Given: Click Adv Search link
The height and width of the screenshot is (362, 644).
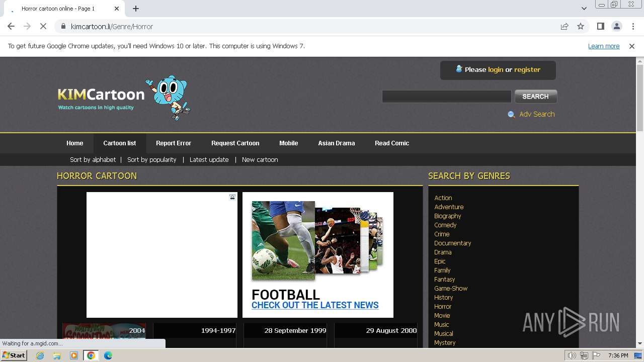Looking at the screenshot, I should (537, 114).
